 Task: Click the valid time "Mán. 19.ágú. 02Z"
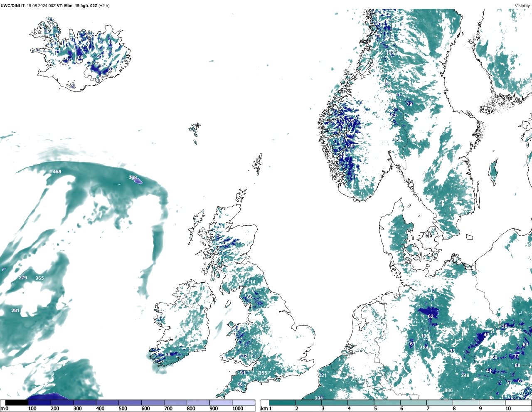coord(81,5)
